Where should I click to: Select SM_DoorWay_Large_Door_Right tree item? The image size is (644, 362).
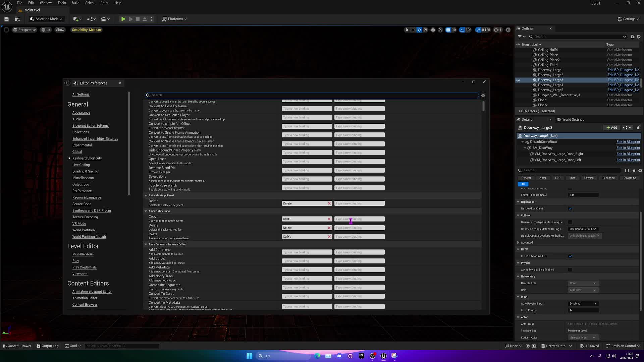coord(558,154)
